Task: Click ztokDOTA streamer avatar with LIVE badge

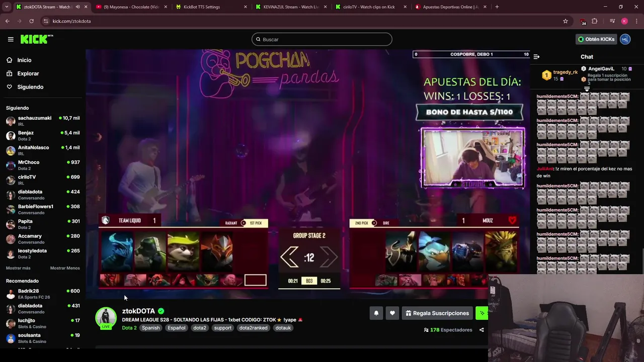Action: pyautogui.click(x=106, y=318)
